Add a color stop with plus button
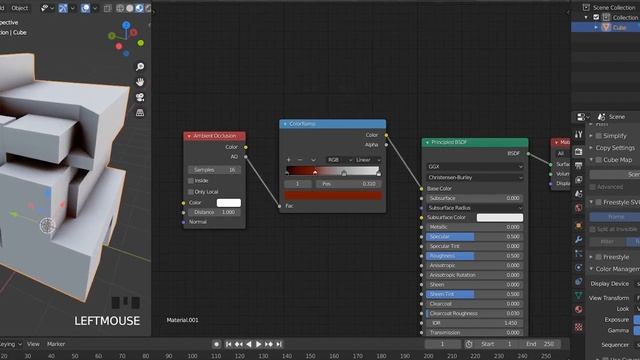Image resolution: width=640 pixels, height=360 pixels. pos(289,160)
